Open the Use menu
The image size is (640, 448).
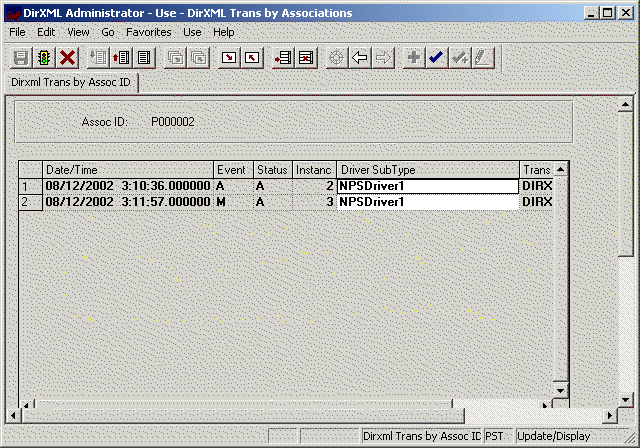pyautogui.click(x=192, y=32)
